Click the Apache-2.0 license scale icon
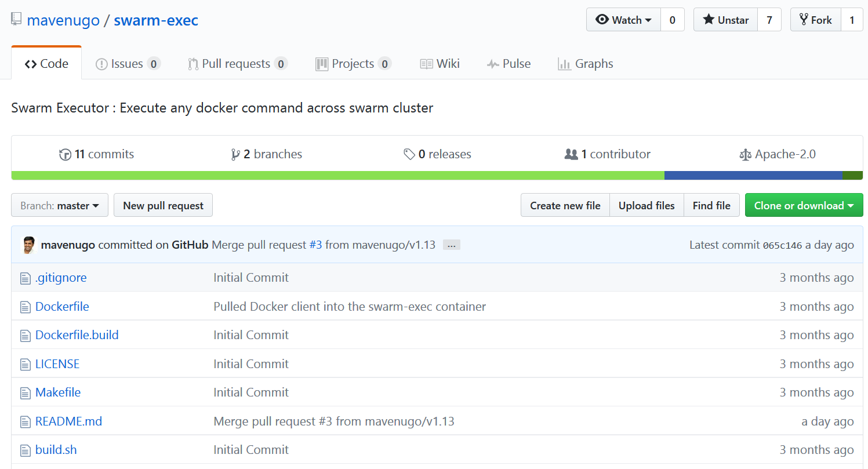868x469 pixels. click(x=745, y=155)
